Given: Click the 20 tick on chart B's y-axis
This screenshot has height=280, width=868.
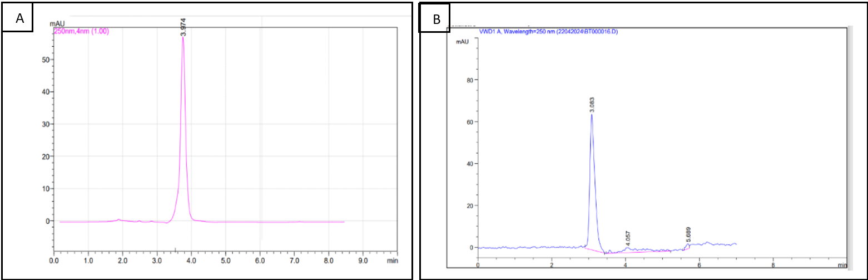Looking at the screenshot, I should point(468,206).
